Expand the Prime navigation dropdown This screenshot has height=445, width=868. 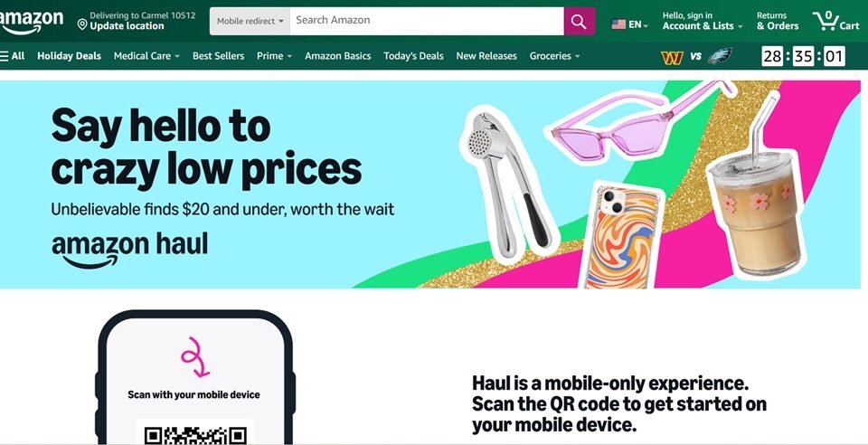pyautogui.click(x=274, y=56)
